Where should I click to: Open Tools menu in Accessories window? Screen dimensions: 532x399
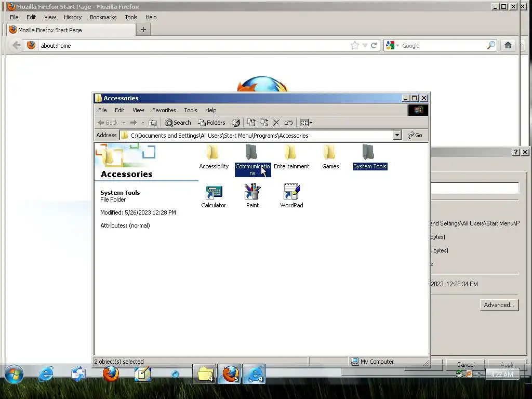click(x=190, y=110)
